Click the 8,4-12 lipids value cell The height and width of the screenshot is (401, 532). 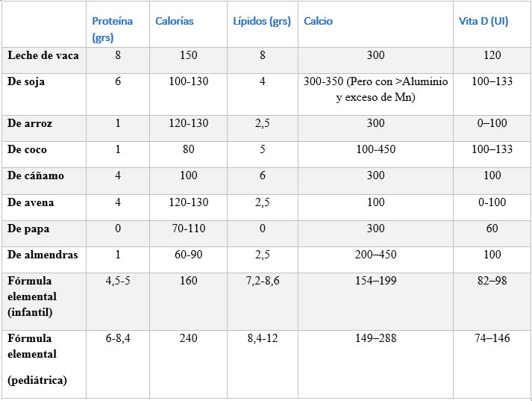pyautogui.click(x=263, y=338)
